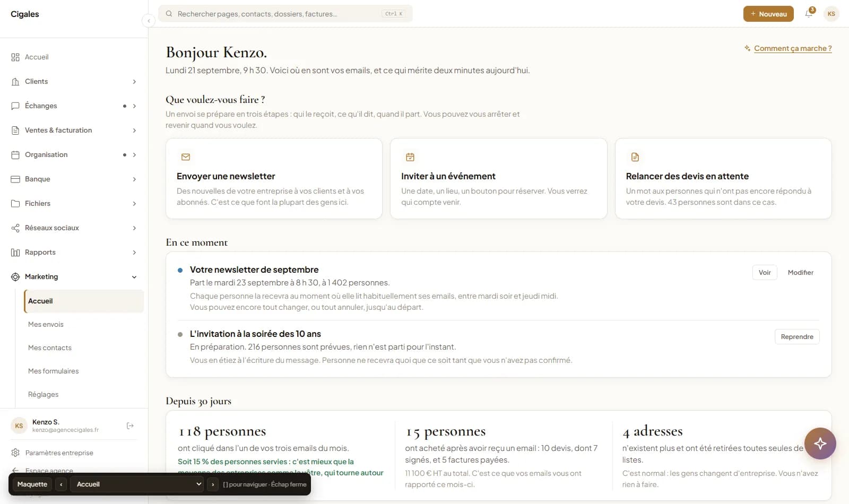
Task: Select the Inviter à un événement card
Action: click(498, 179)
